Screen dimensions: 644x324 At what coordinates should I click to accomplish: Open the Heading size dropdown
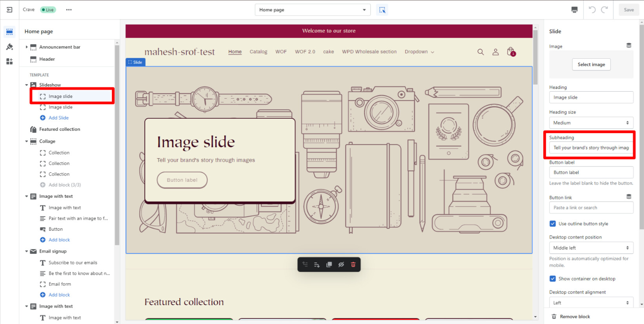point(591,123)
